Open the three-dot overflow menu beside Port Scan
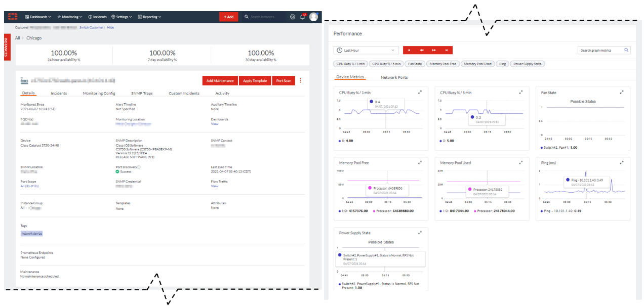The image size is (644, 308). coord(301,80)
